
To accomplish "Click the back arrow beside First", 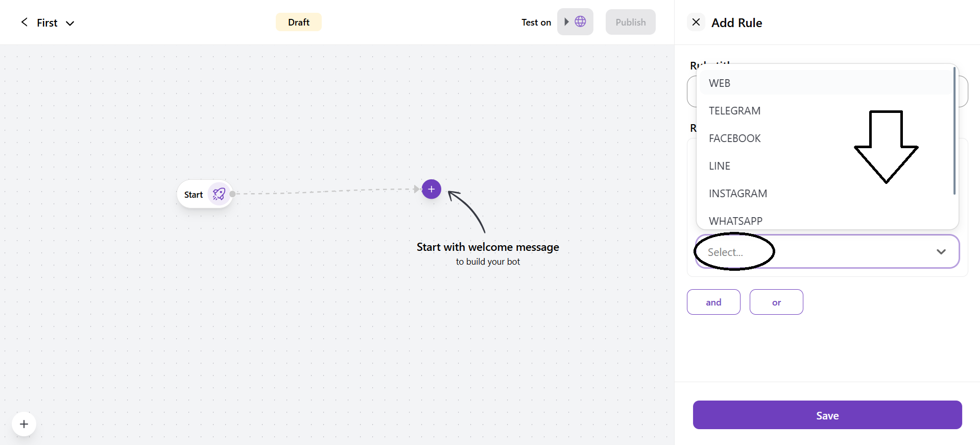I will pos(24,22).
